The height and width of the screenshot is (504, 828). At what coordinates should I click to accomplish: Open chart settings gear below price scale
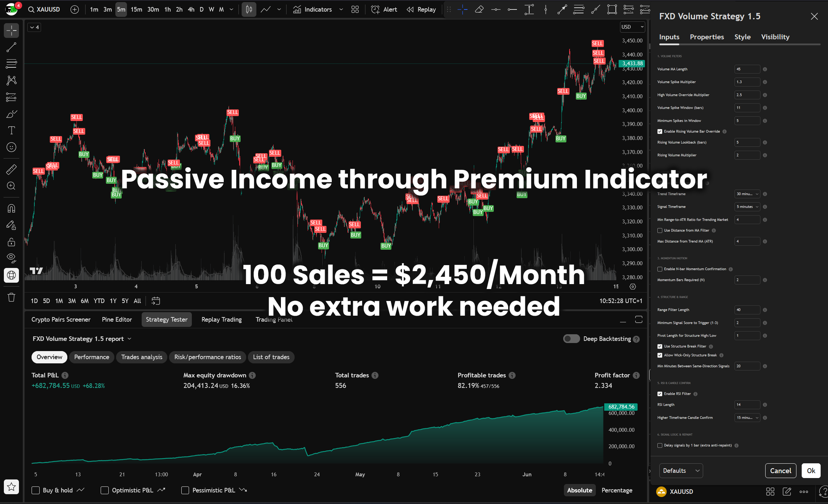tap(633, 287)
